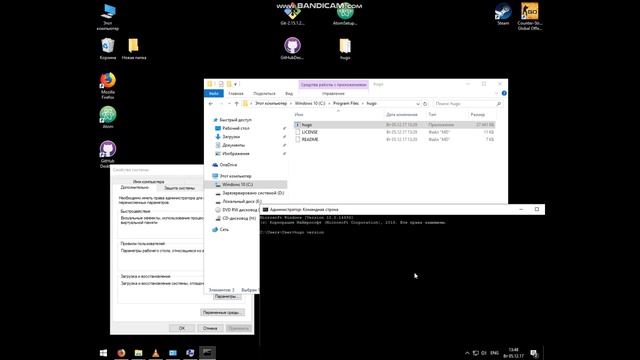640x360 pixels.
Task: Open Документы in navigation pane
Action: [x=230, y=145]
